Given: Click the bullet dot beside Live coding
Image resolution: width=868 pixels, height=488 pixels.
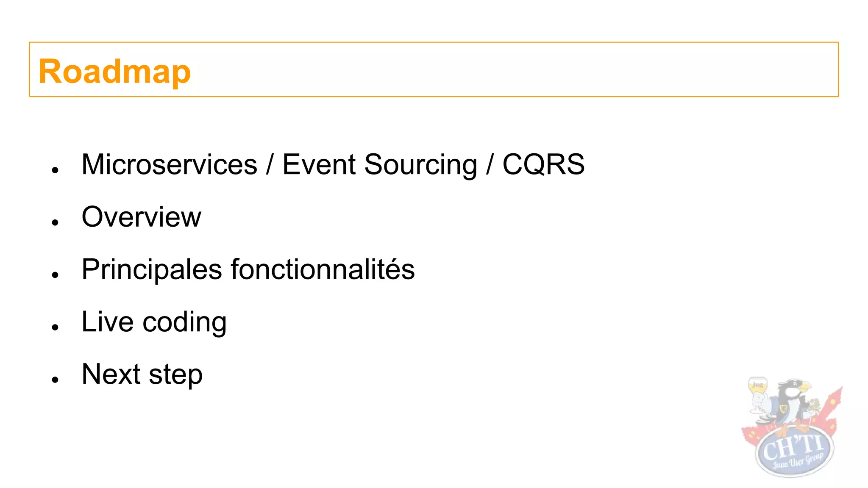Looking at the screenshot, I should click(55, 327).
